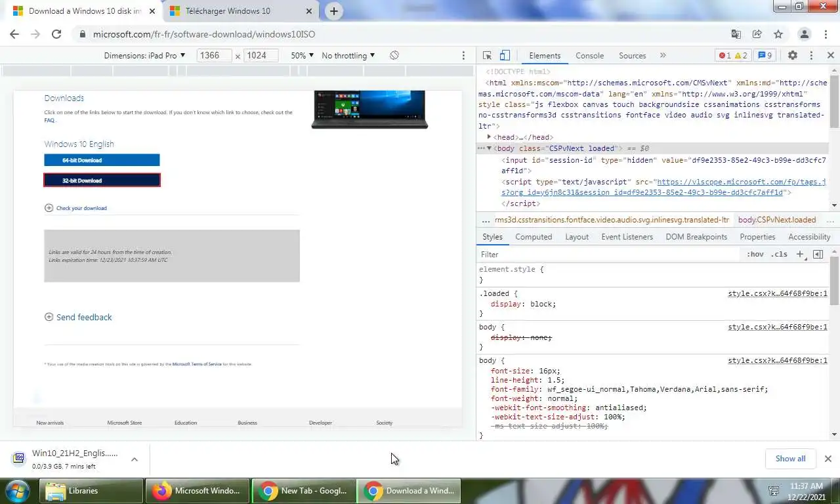This screenshot has height=504, width=840.
Task: Expand the Send feedback section
Action: pyautogui.click(x=78, y=317)
